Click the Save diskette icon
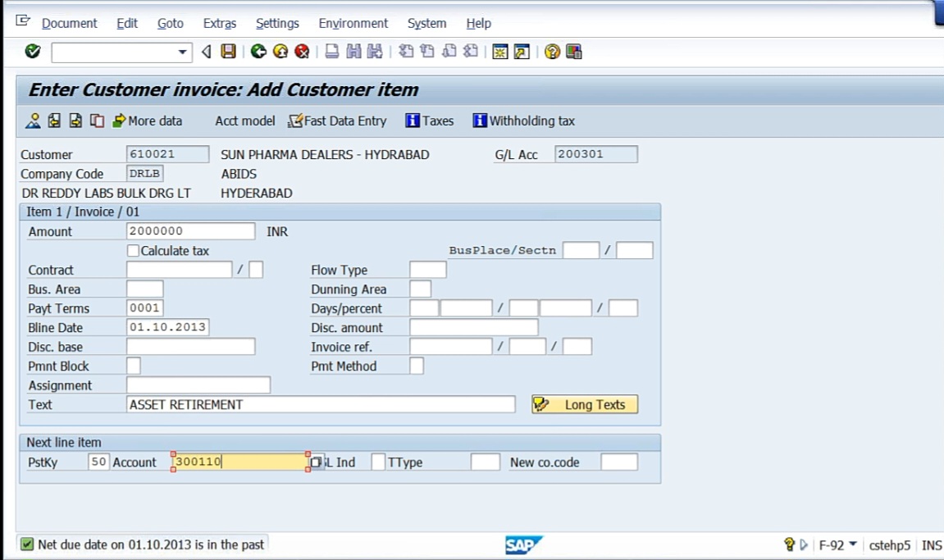Screen dimensions: 944x560 pyautogui.click(x=228, y=52)
